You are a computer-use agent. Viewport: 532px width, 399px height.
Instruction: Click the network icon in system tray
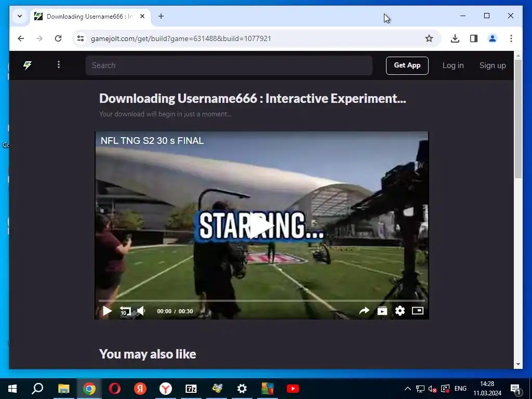(x=420, y=389)
